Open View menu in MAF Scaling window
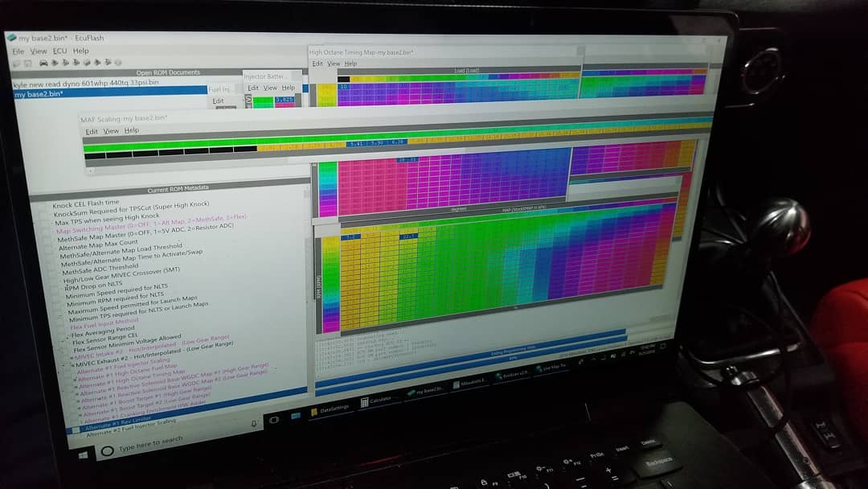This screenshot has width=868, height=489. tap(111, 131)
